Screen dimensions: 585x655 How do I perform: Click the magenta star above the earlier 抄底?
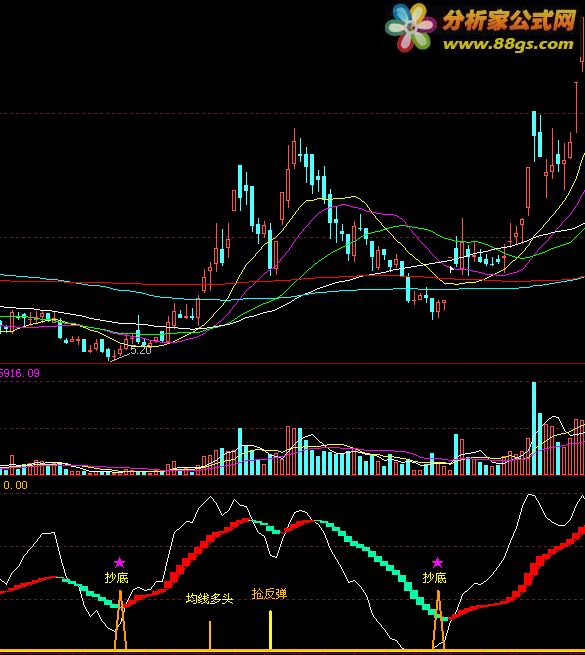tap(120, 562)
